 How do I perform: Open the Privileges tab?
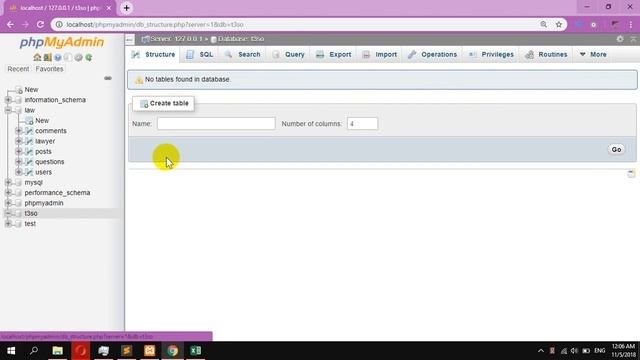tap(491, 54)
